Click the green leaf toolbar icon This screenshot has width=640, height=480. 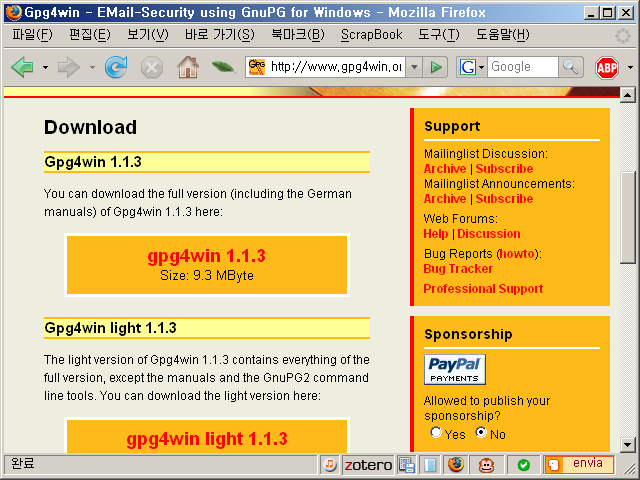pyautogui.click(x=223, y=67)
